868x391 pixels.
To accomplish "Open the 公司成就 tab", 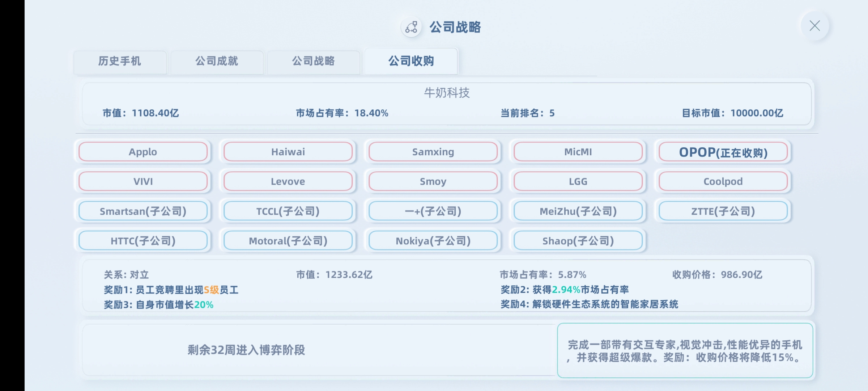I will pyautogui.click(x=217, y=62).
